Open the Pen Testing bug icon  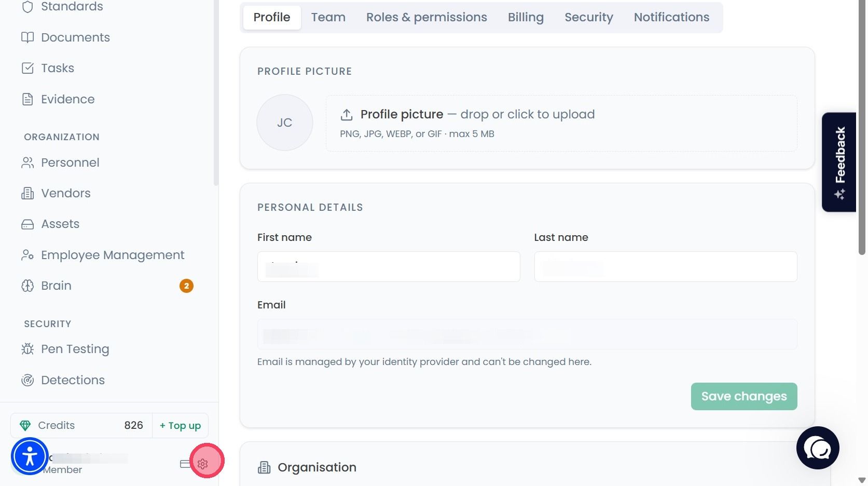(27, 349)
